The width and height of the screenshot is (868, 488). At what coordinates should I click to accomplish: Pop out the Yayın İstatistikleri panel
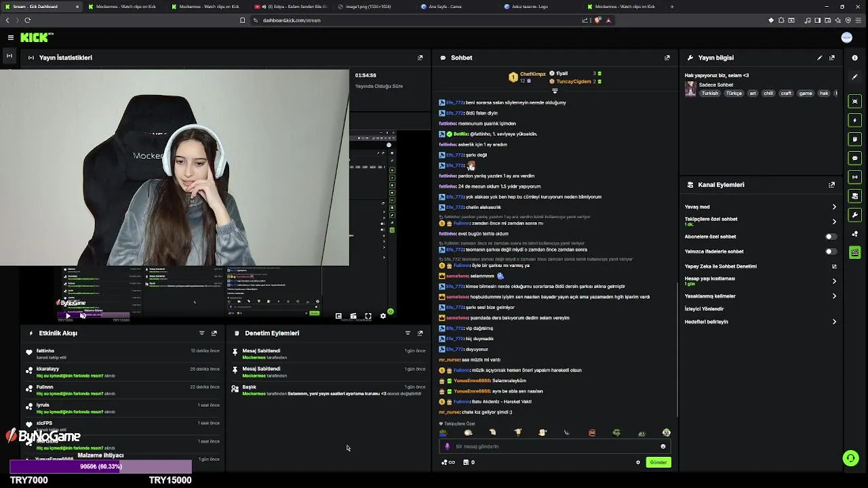[420, 58]
